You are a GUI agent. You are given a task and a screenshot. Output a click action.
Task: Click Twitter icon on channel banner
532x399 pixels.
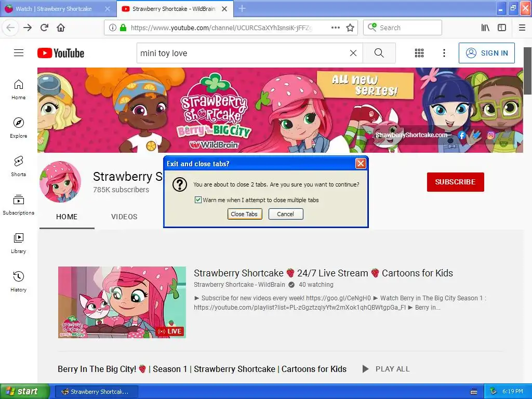coord(476,135)
